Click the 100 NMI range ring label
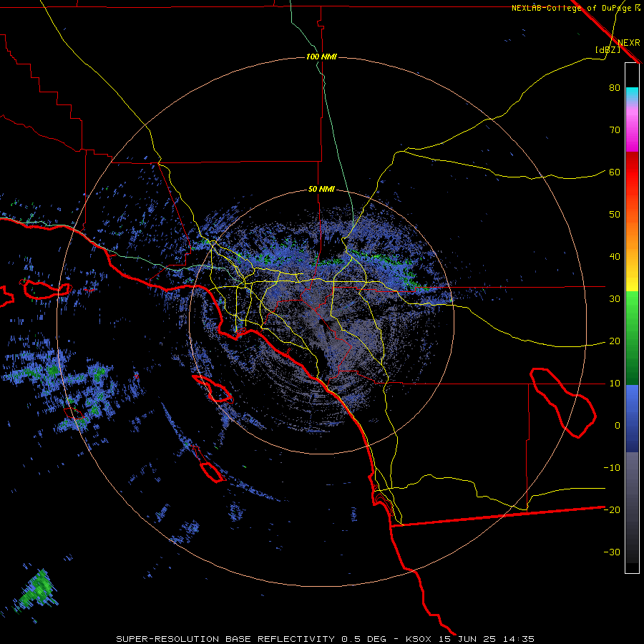 click(x=321, y=57)
